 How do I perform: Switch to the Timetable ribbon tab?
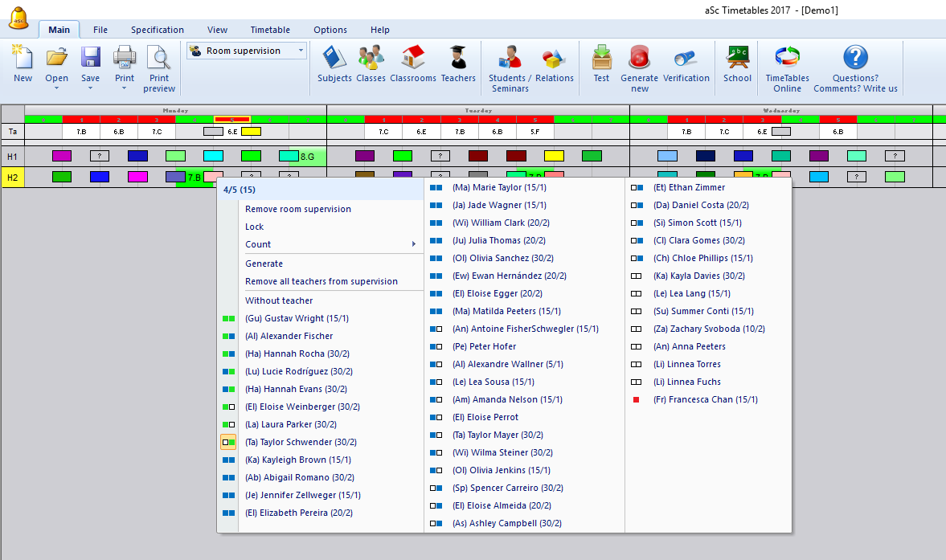coord(270,30)
